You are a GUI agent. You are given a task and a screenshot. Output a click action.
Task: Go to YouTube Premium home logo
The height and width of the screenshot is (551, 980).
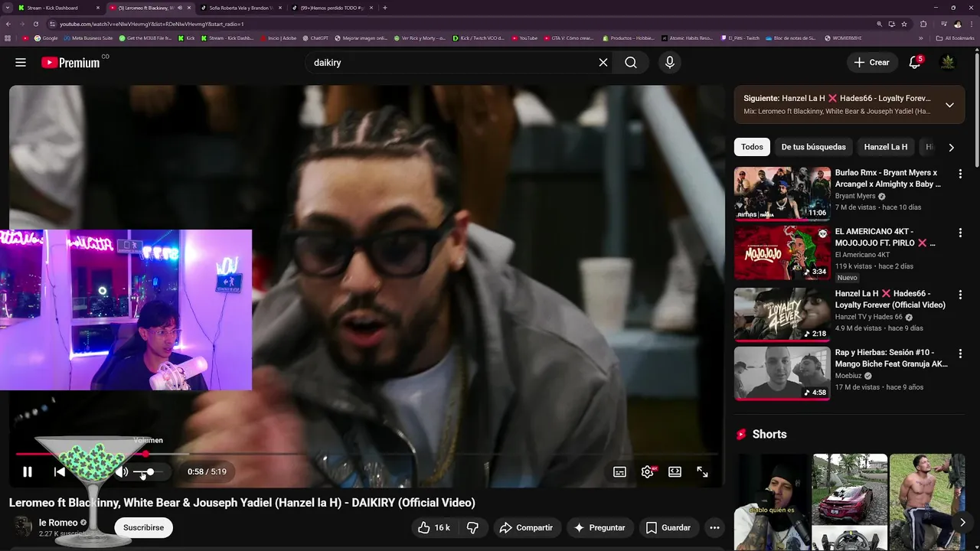coord(70,63)
